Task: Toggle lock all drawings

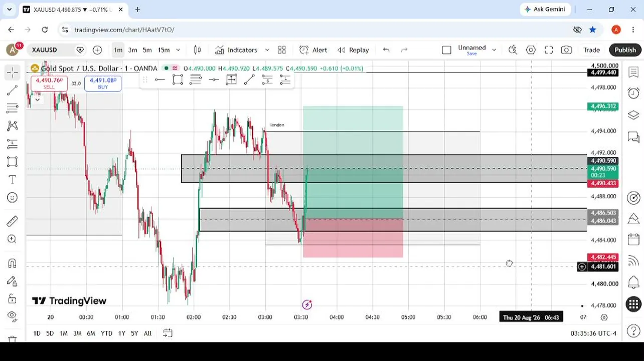Action: 13,299
